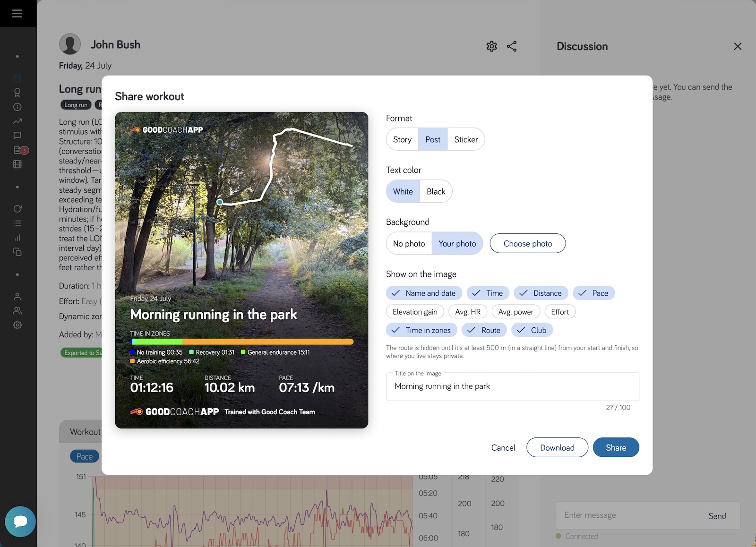Click the blue Share button

(616, 447)
